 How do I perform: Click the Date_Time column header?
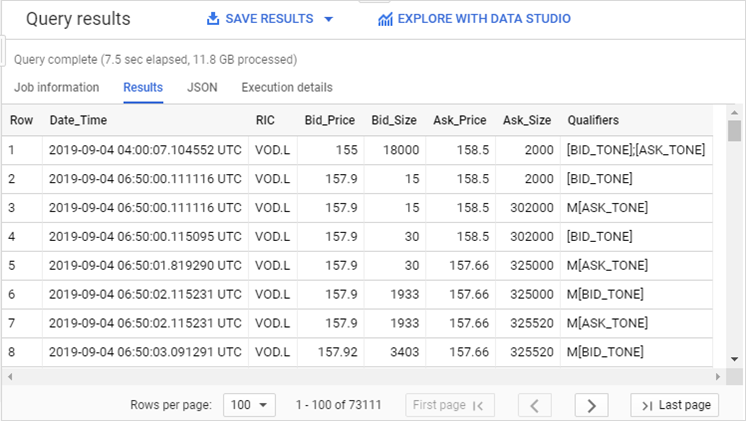[x=79, y=120]
